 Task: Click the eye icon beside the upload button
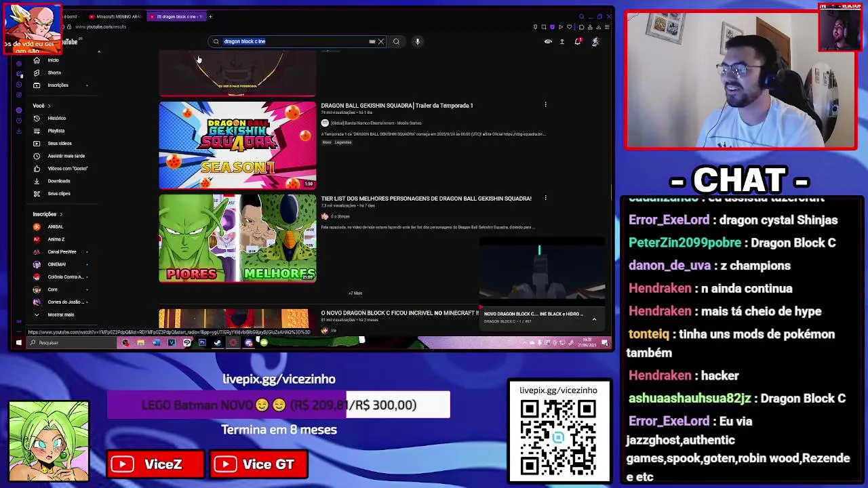tap(548, 41)
